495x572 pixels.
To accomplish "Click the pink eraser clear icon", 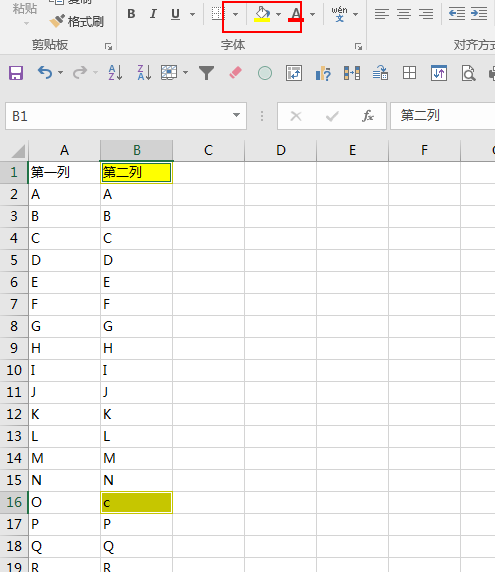I will pos(235,73).
